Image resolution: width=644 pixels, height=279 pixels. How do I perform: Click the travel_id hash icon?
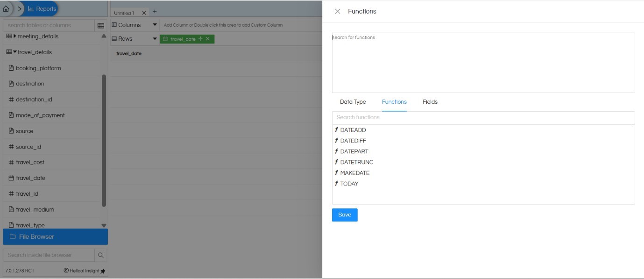[11, 194]
